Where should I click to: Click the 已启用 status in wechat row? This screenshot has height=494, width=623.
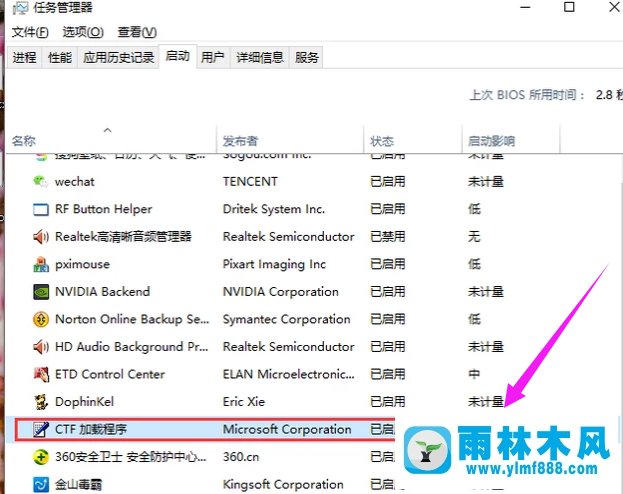click(387, 182)
